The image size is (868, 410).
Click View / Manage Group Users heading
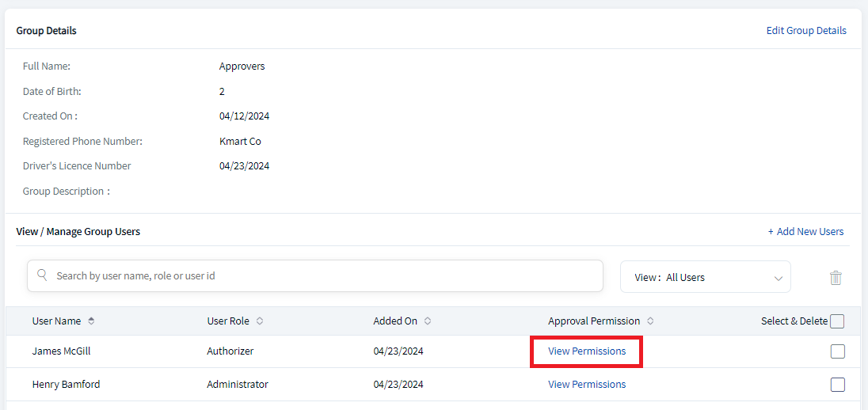pos(78,231)
